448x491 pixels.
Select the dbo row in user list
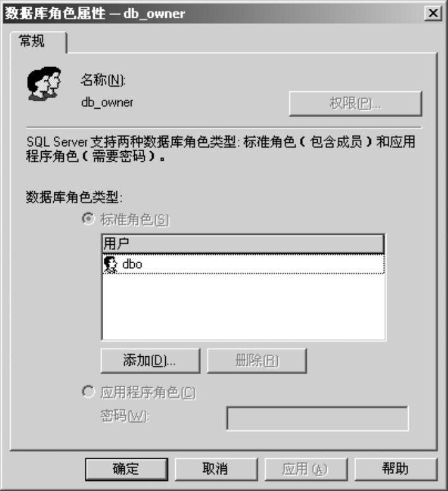point(243,264)
